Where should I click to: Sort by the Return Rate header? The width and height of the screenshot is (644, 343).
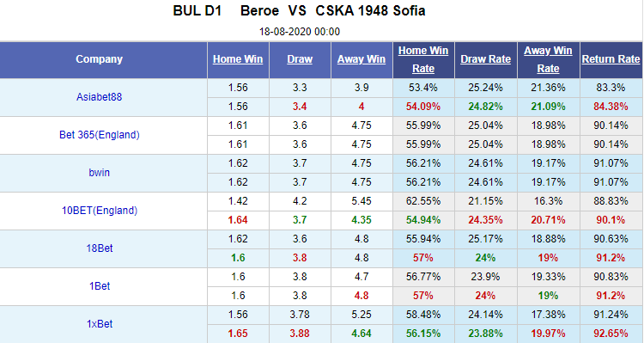click(611, 59)
